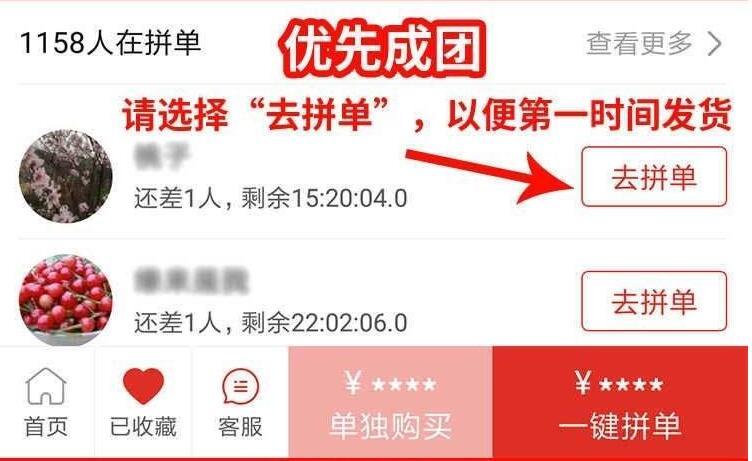Tap the home house icon
752x461 pixels.
point(46,386)
